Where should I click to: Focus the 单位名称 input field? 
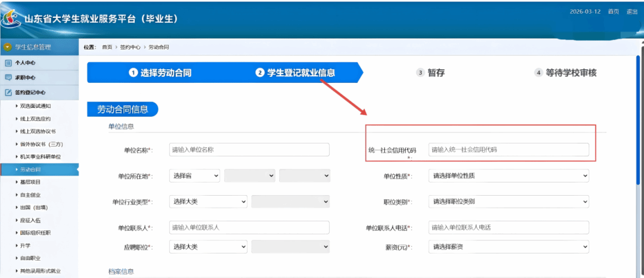pos(249,150)
